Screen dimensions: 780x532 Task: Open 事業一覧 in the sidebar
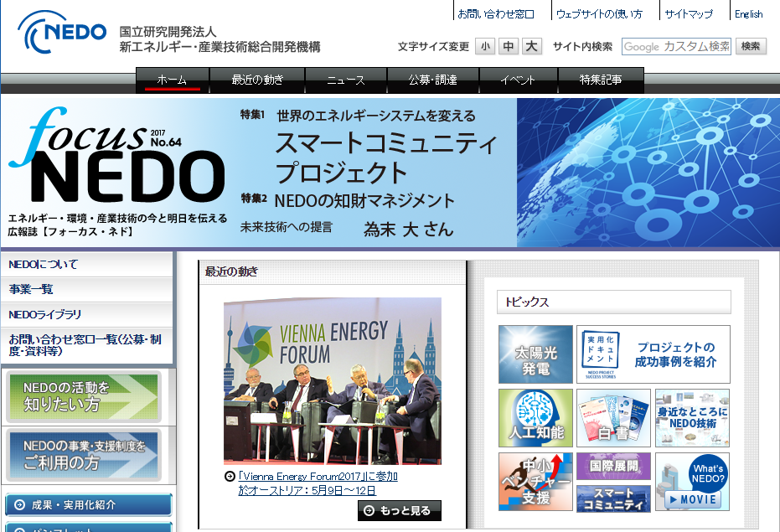86,289
